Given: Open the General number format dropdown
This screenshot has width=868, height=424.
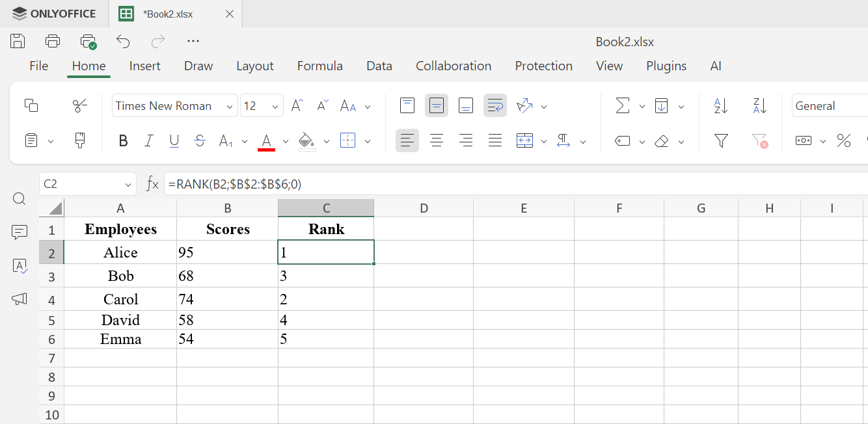Looking at the screenshot, I should (x=830, y=106).
